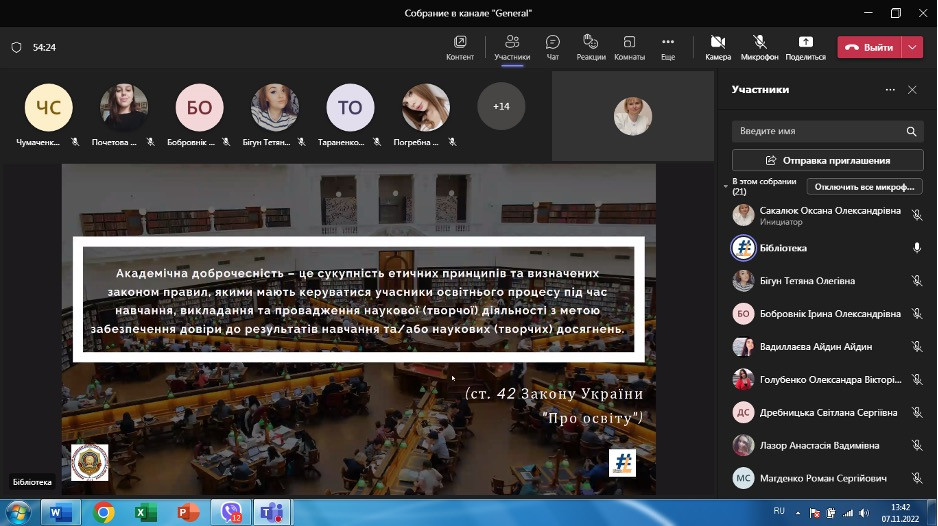Open the Reactions (Реакции) menu

click(x=590, y=46)
